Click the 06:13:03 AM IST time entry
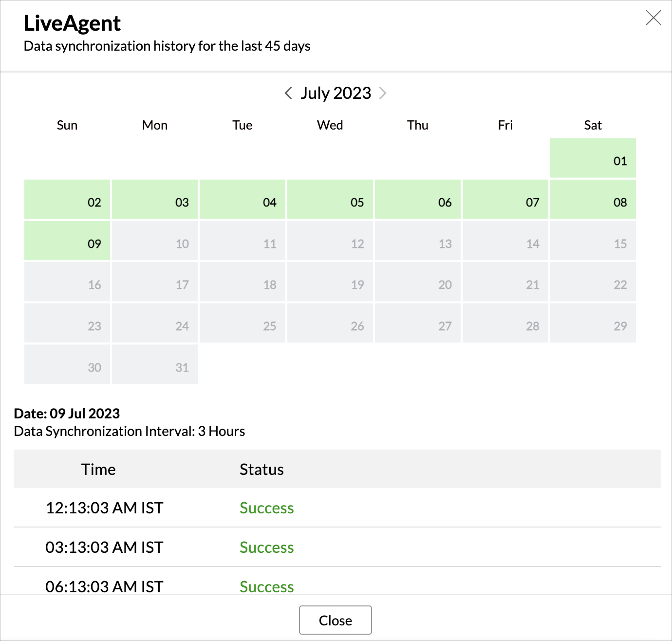The width and height of the screenshot is (672, 641). (104, 586)
